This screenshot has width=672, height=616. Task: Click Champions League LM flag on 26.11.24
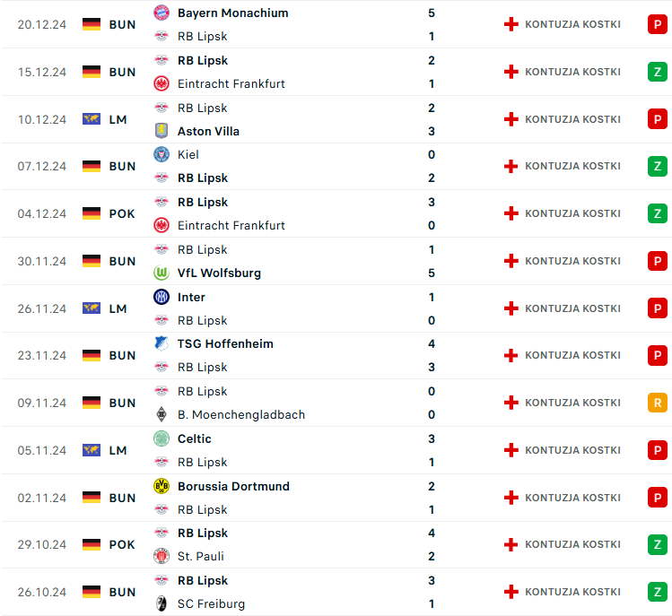pos(92,308)
